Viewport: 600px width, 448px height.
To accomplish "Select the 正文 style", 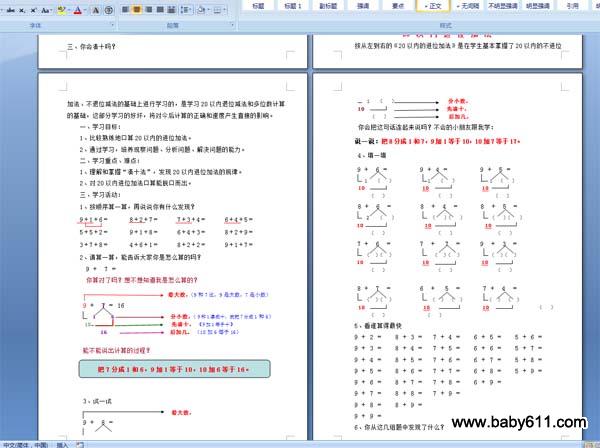I will pos(433,5).
